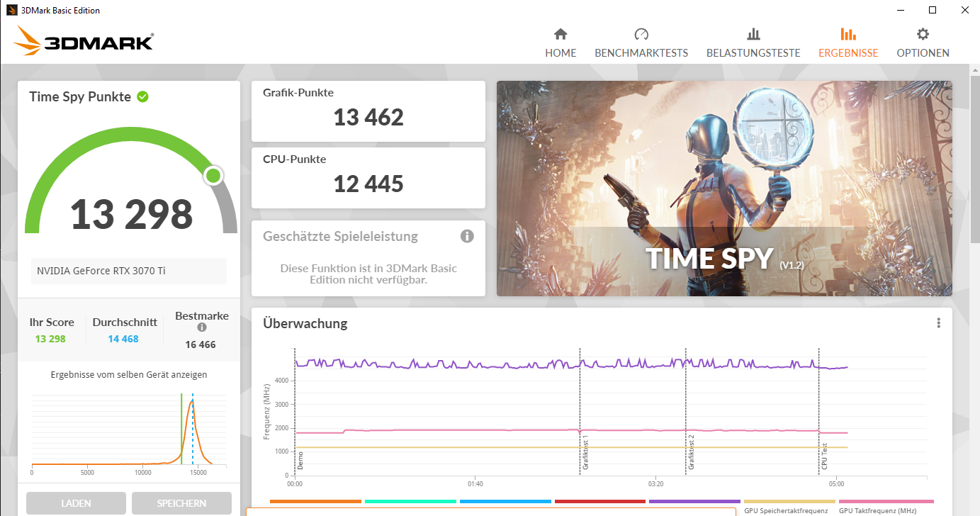Click the 'Diese Funktion ist in 3DMark Basic Edition nicht verfügbar' notice
This screenshot has width=980, height=516.
368,274
